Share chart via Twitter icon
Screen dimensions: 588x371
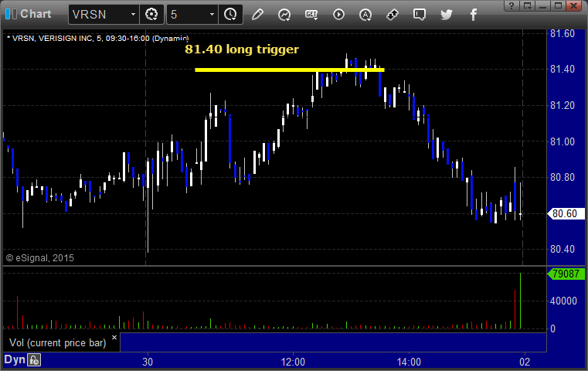click(x=447, y=15)
